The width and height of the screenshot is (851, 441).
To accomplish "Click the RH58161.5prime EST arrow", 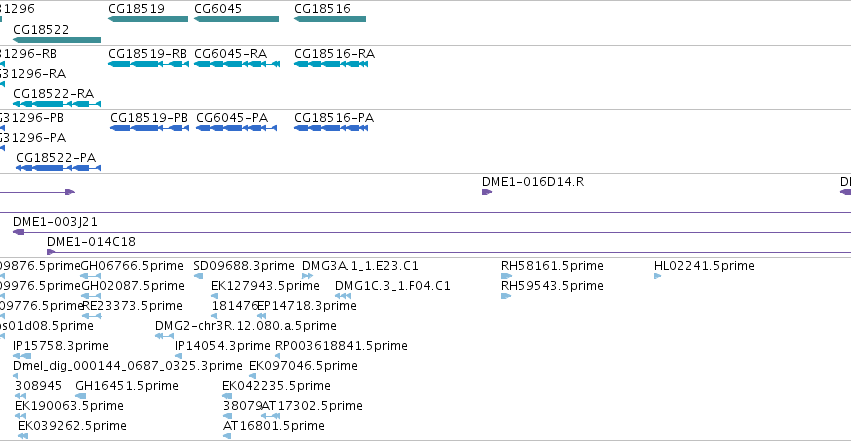I will tap(506, 276).
